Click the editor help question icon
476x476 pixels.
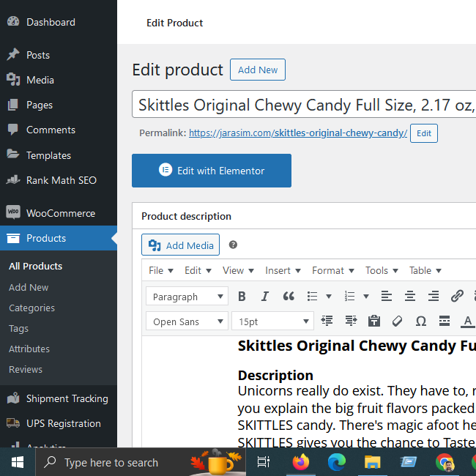coord(233,245)
